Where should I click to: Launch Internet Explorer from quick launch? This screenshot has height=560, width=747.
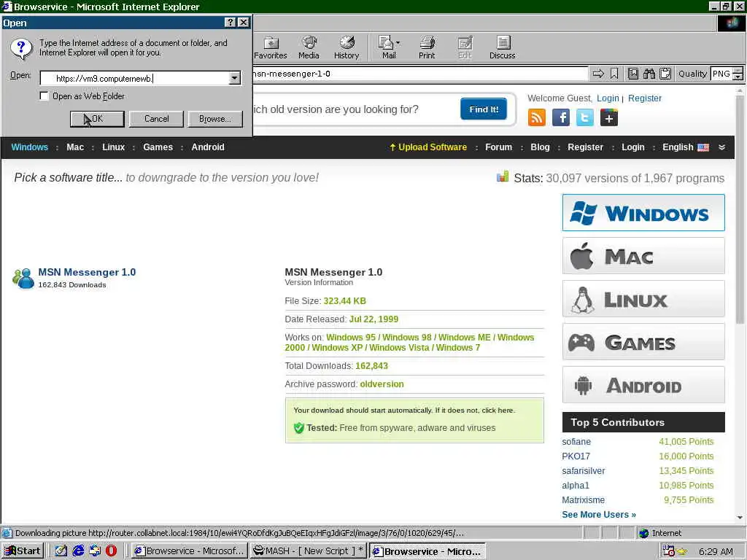pyautogui.click(x=78, y=551)
